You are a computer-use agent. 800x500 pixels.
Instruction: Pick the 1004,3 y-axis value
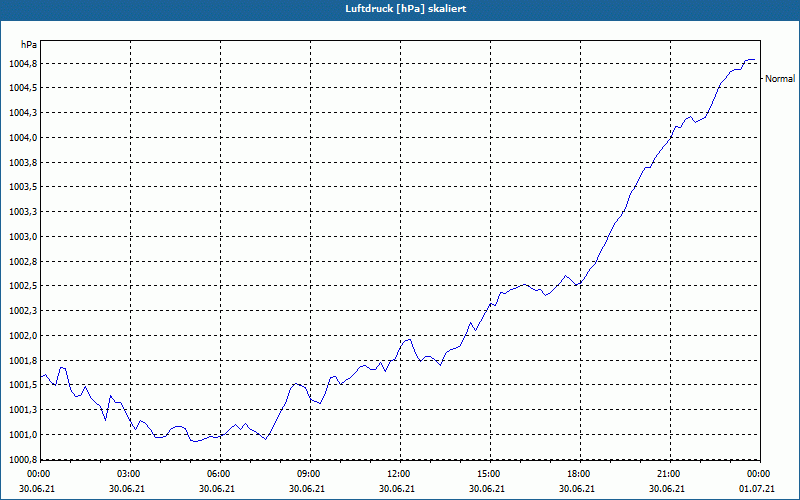(x=23, y=113)
